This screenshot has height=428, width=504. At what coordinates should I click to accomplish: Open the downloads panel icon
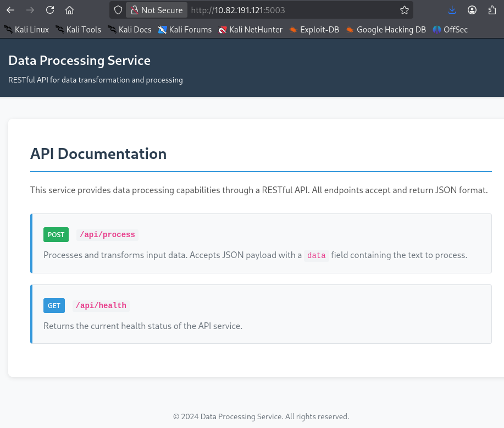452,10
